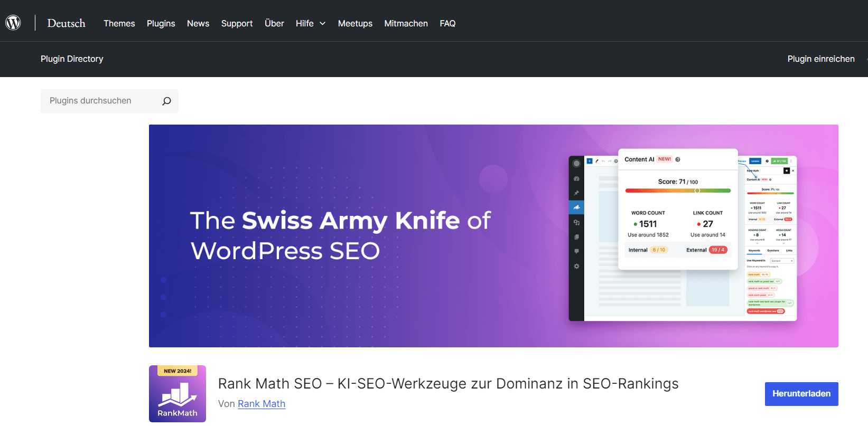Image resolution: width=868 pixels, height=426 pixels.
Task: Click the search magnifier icon
Action: click(166, 101)
